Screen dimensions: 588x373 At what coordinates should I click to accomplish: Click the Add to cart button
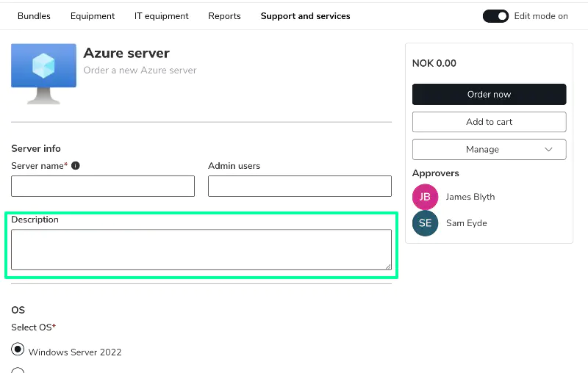click(489, 122)
